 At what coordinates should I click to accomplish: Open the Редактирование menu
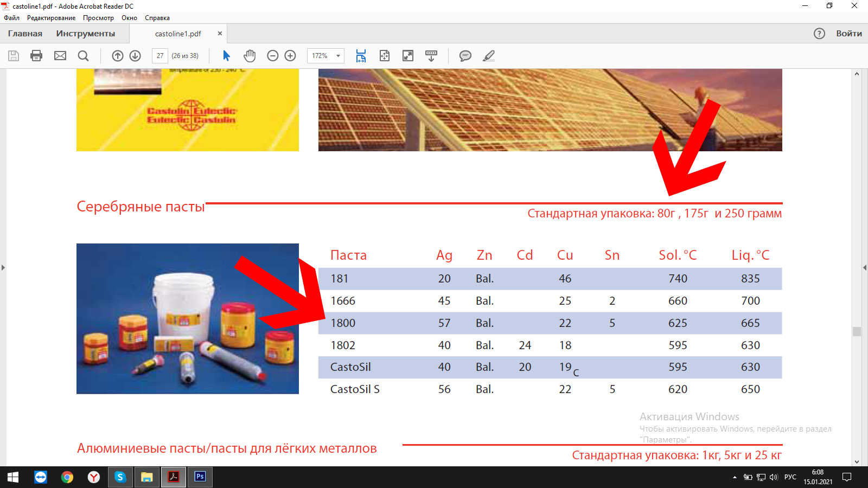52,18
